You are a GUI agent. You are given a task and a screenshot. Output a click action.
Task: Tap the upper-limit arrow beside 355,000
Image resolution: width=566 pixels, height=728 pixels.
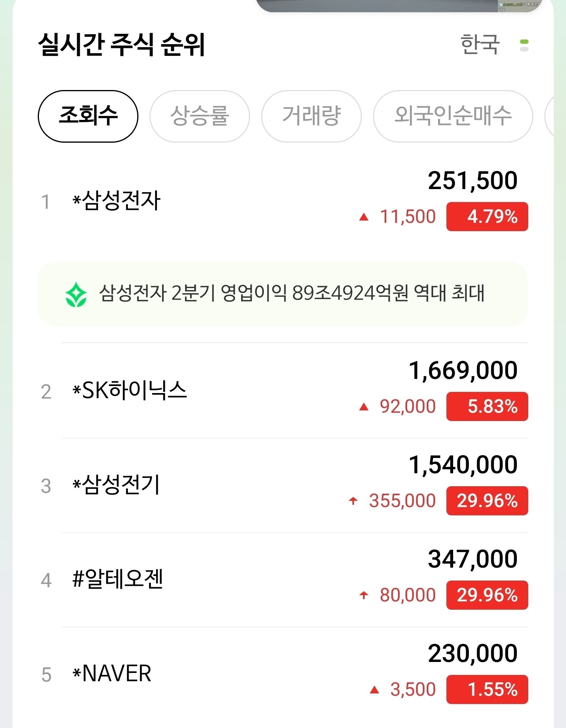coord(353,501)
